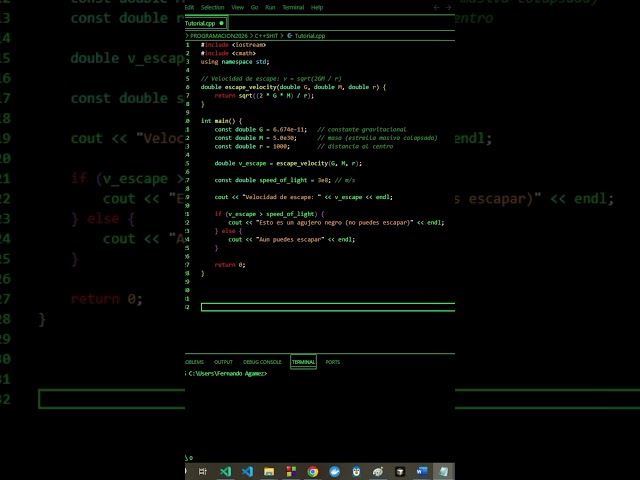Click the 'Aun puedes escapar' cout line
The width and height of the screenshot is (640, 480).
291,240
